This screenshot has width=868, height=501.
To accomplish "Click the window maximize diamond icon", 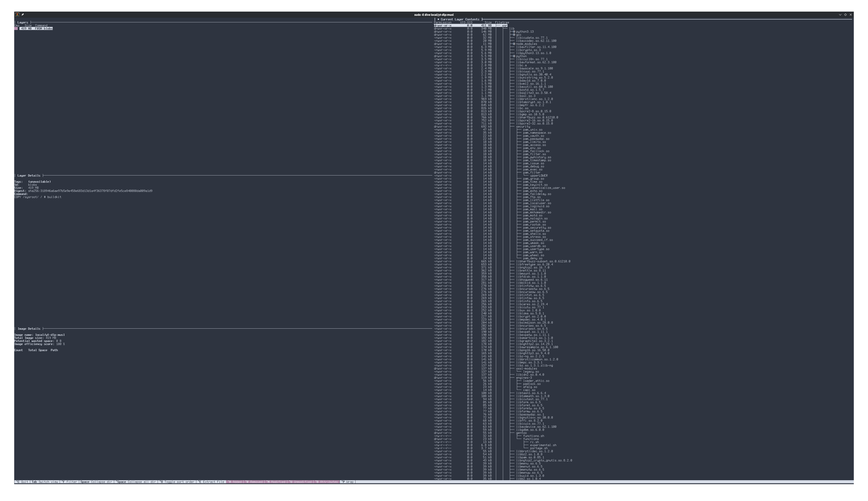I will coord(845,14).
